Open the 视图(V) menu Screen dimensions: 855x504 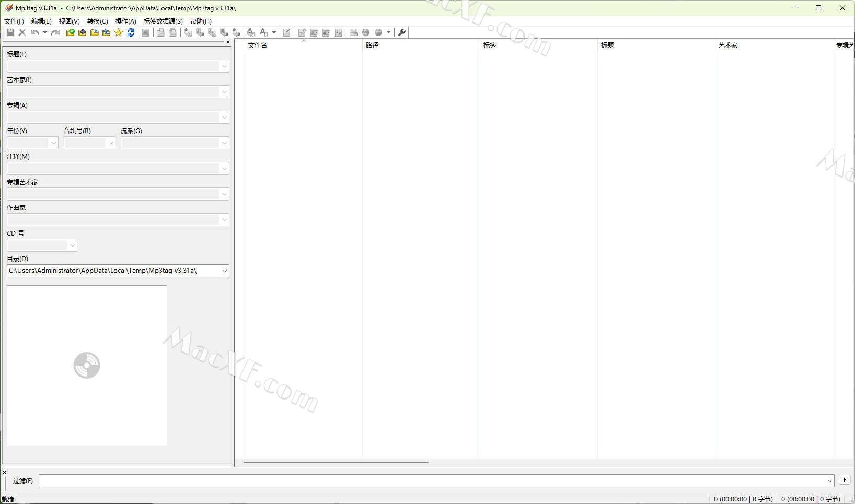69,21
